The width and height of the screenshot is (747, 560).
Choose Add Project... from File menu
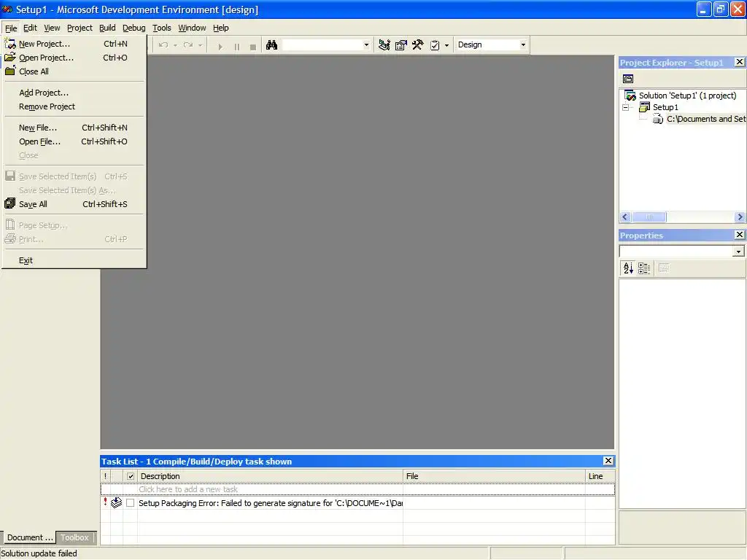pyautogui.click(x=74, y=93)
